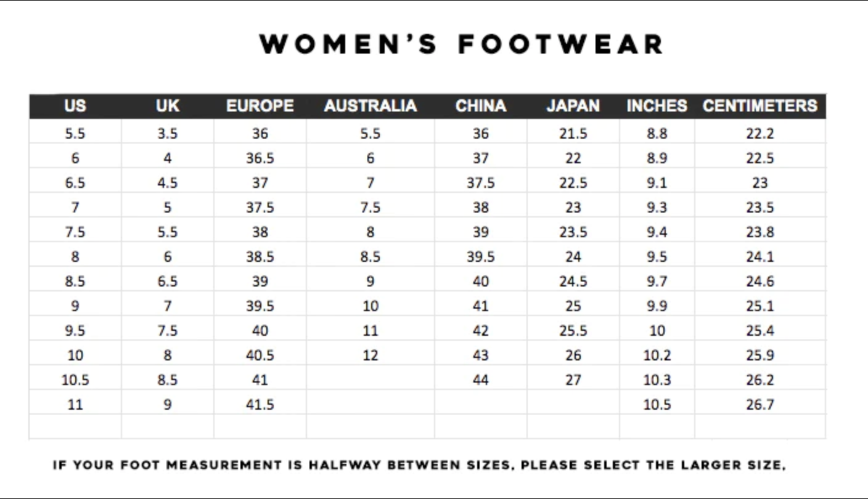Click the Women's Footwear title
This screenshot has width=868, height=499.
[x=461, y=44]
